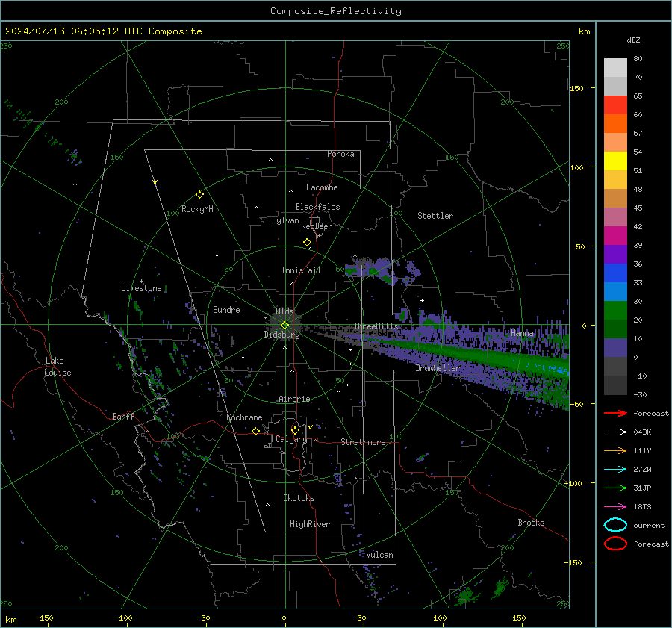Click the Strathmore town label
672x628 pixels.
pyautogui.click(x=363, y=442)
